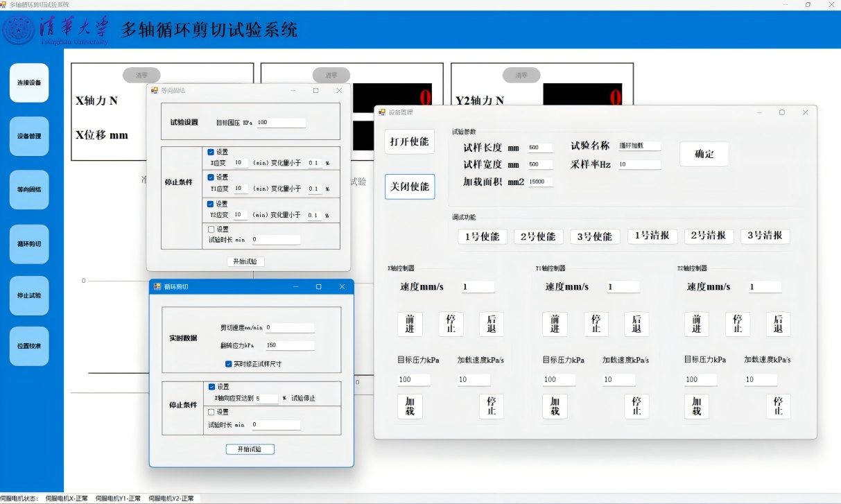Screen dimensions: 841x504
Task: Click 打开使能 button
Action: pyautogui.click(x=409, y=141)
